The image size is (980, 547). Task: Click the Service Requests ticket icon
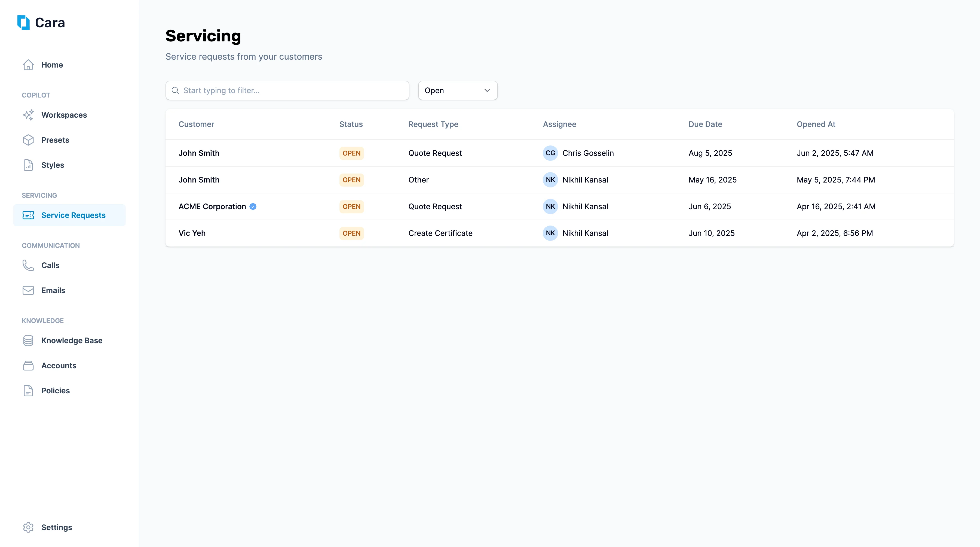(x=28, y=215)
